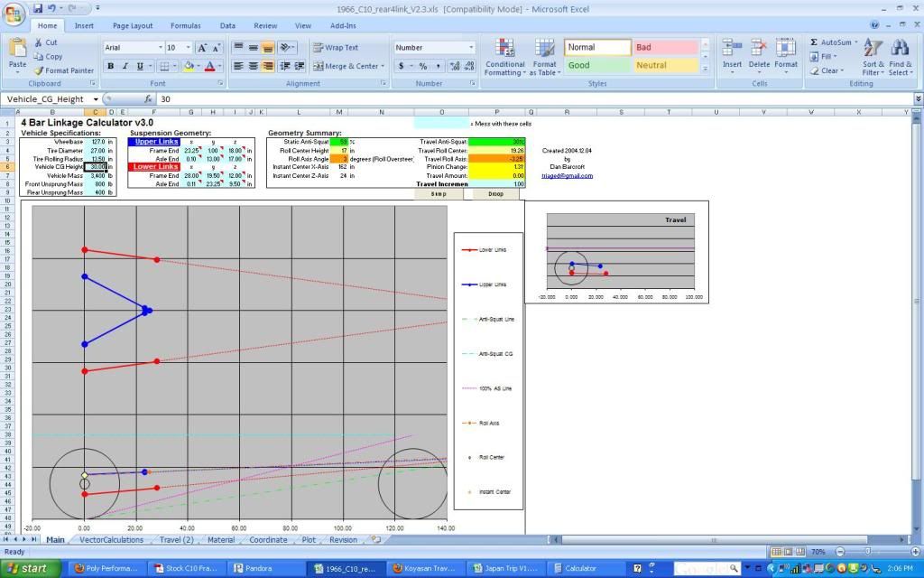Screen dimensions: 924x578
Task: Expand the Number format dropdown
Action: tap(470, 48)
